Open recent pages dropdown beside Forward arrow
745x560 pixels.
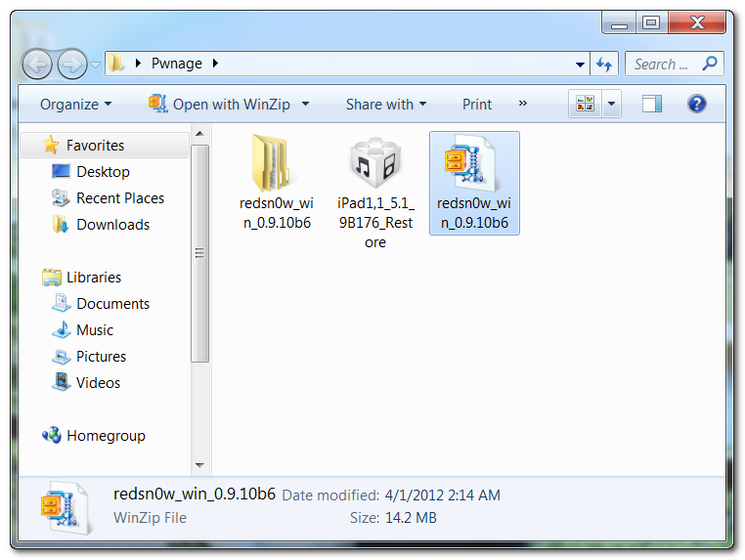[x=96, y=65]
